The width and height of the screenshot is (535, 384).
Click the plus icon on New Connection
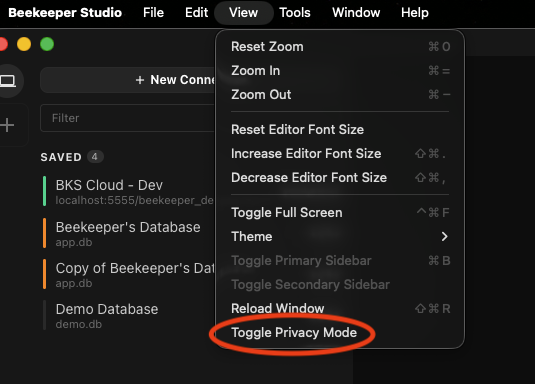coord(140,80)
